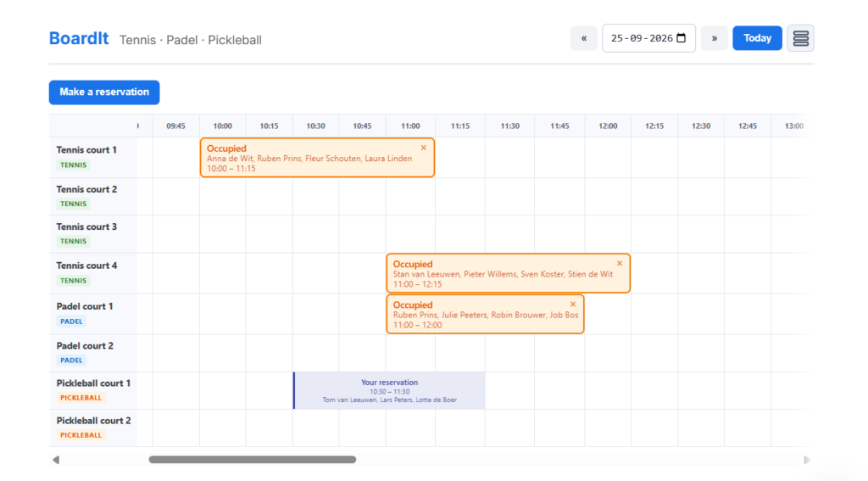
Task: Click the text 11:00 – 12:00
Action: [x=417, y=325]
